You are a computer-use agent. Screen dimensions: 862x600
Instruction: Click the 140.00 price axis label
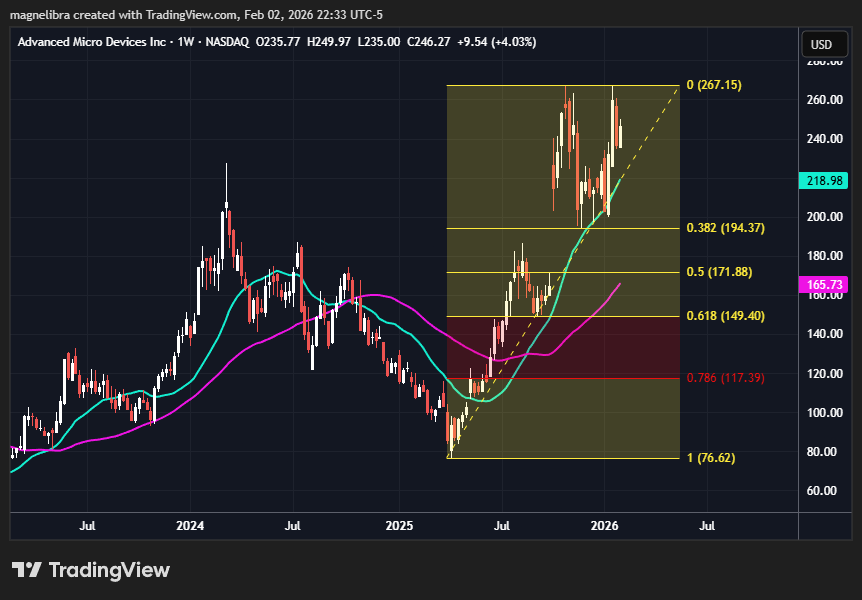[825, 334]
